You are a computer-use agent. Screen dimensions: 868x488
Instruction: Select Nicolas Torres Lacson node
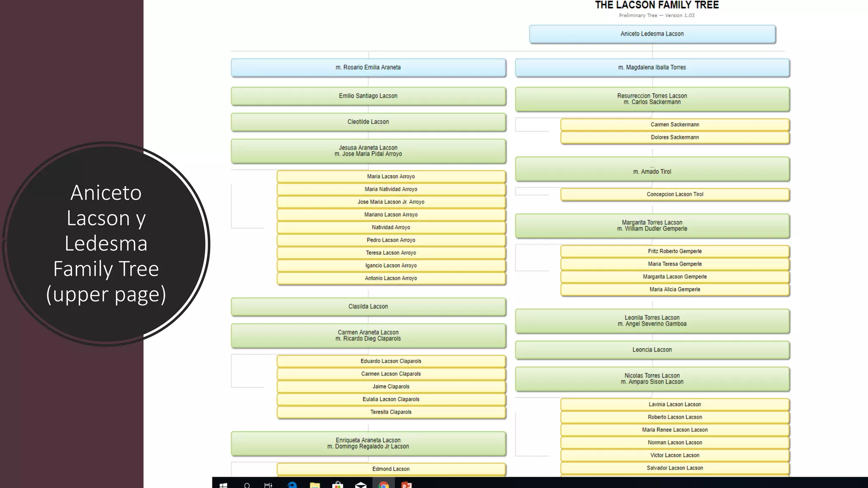click(x=652, y=379)
